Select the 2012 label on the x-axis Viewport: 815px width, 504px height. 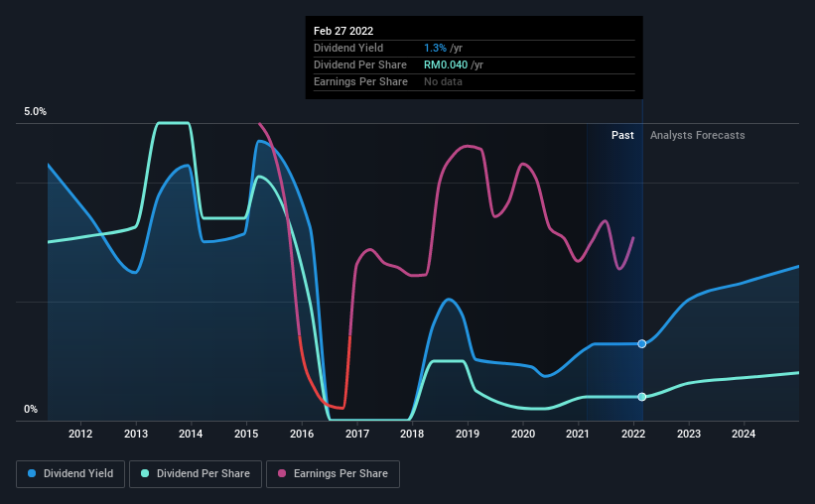[x=80, y=434]
